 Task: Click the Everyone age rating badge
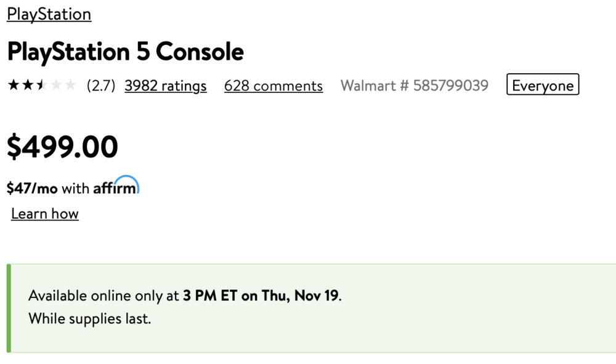click(543, 86)
